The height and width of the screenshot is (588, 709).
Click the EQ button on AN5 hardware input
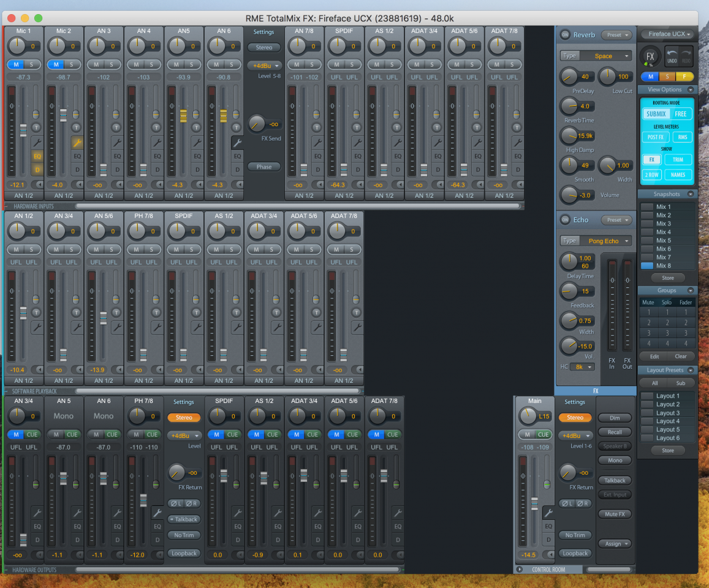197,156
